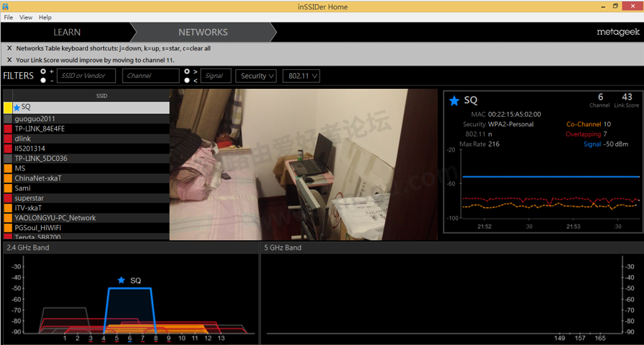Screen dimensions: 644x345
Task: Open the Security filter dropdown
Action: tap(256, 76)
